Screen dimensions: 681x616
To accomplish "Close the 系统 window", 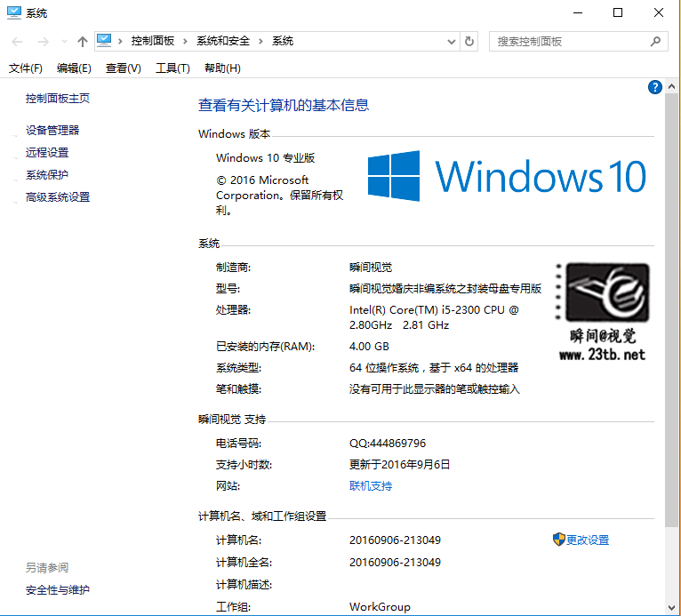I will (659, 13).
